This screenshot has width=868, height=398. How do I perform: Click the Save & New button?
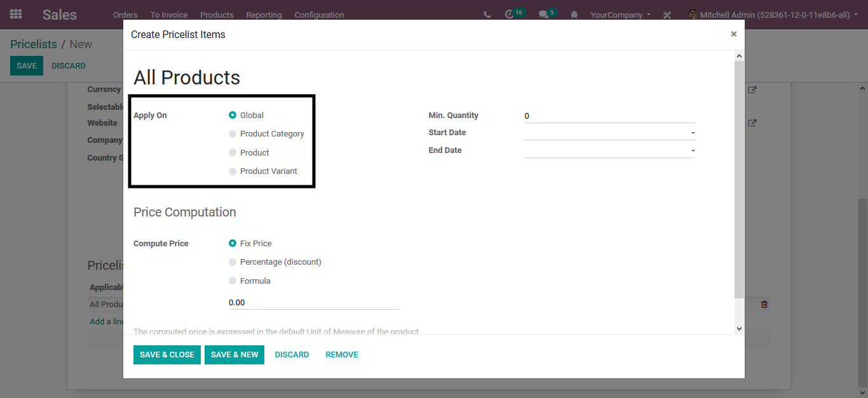pyautogui.click(x=234, y=355)
